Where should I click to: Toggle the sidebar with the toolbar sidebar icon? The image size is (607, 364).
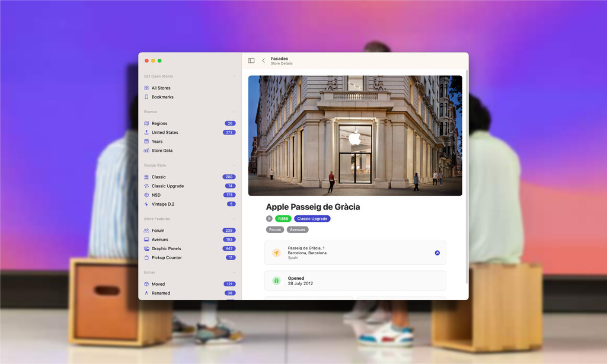(251, 60)
